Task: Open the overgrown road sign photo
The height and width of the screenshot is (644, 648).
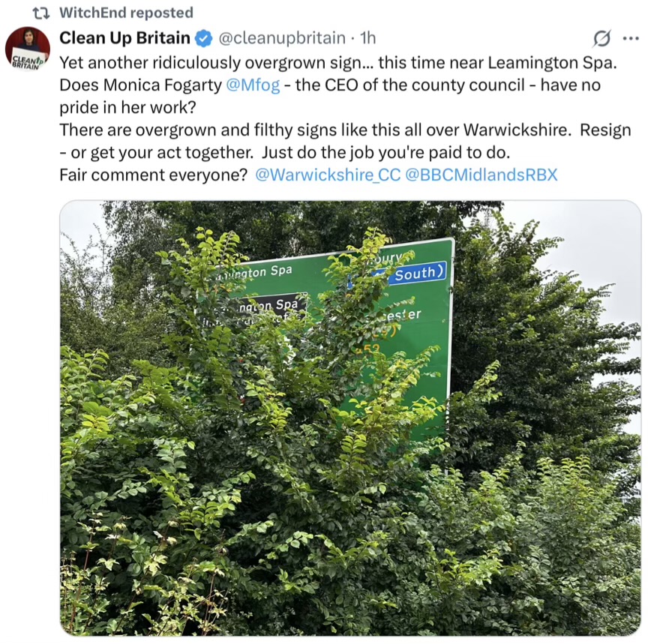Action: [350, 418]
